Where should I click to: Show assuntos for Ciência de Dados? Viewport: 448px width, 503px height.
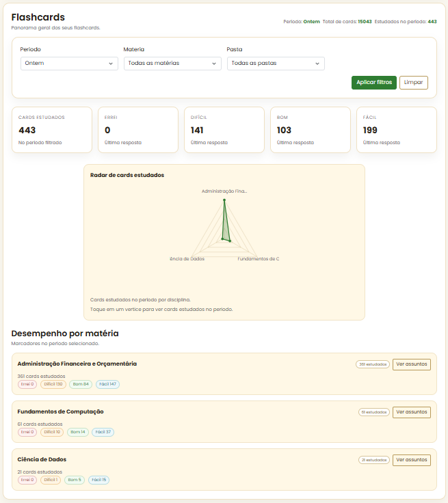tap(411, 460)
